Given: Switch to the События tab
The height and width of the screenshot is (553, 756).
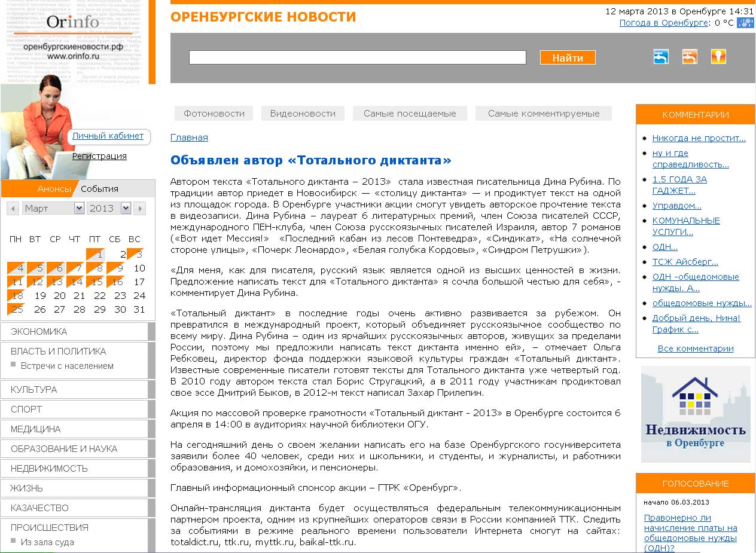Looking at the screenshot, I should 99,189.
